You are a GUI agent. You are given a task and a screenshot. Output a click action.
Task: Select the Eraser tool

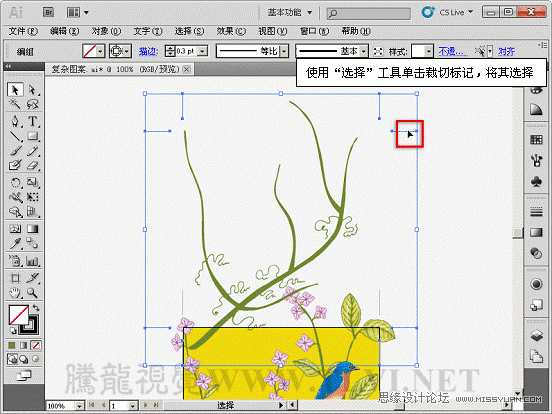tap(32, 165)
